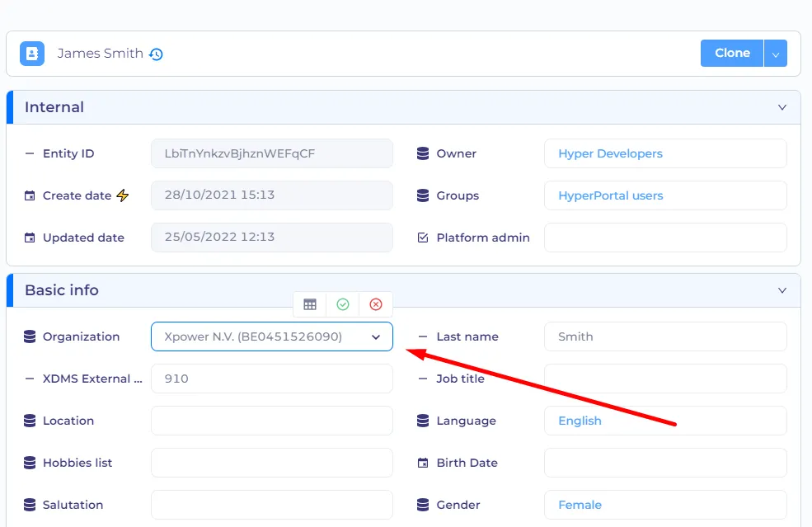812x527 pixels.
Task: Click the Birth Date input field
Action: [x=665, y=463]
